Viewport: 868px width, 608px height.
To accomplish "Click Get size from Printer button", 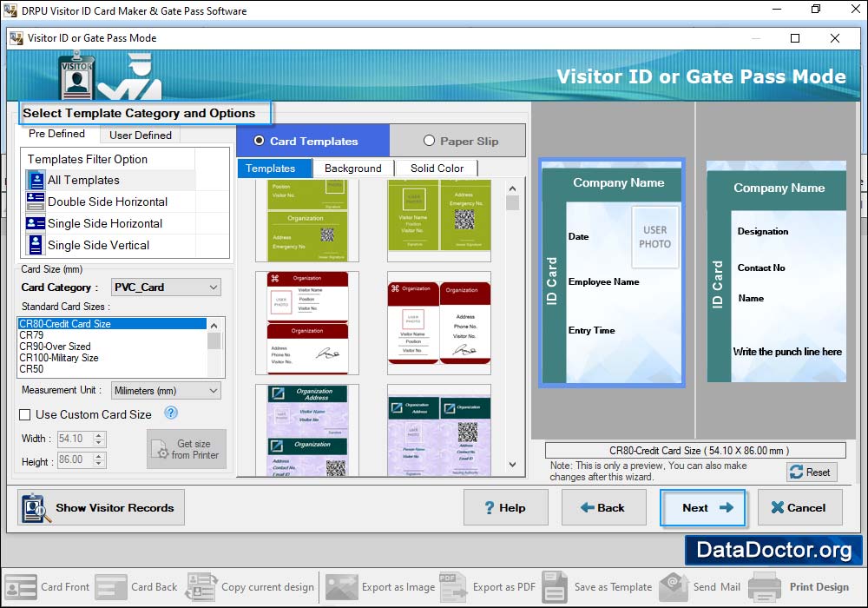I will (187, 449).
